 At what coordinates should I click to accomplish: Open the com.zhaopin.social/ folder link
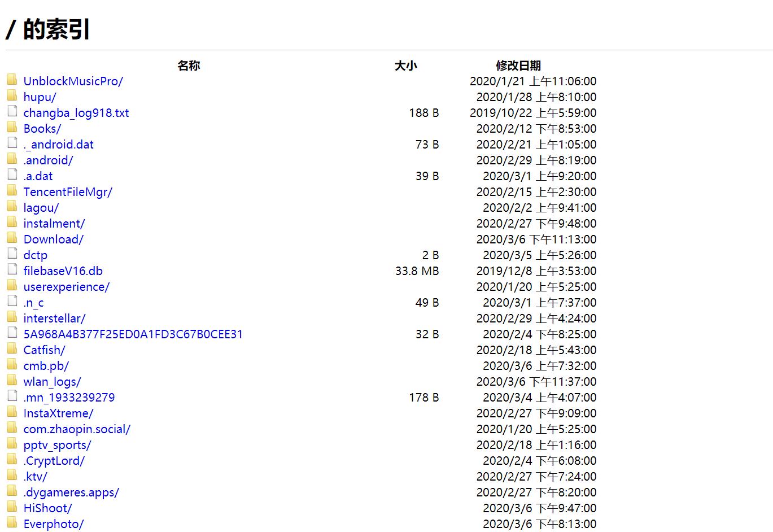pos(77,429)
